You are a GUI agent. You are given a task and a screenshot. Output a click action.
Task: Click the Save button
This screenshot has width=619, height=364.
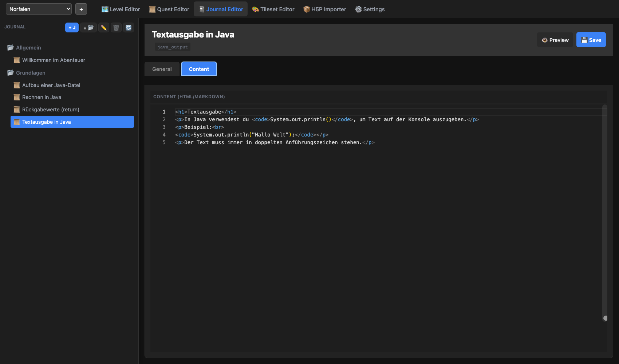(591, 40)
